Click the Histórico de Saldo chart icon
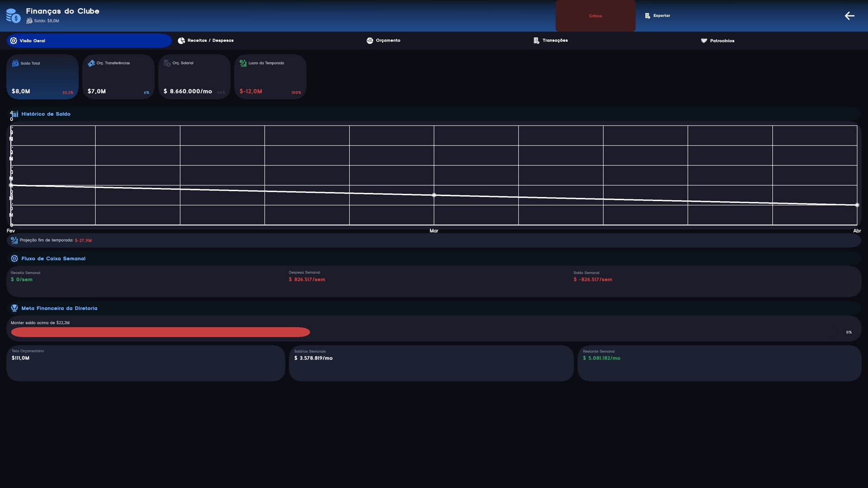This screenshot has height=488, width=868. 14,114
